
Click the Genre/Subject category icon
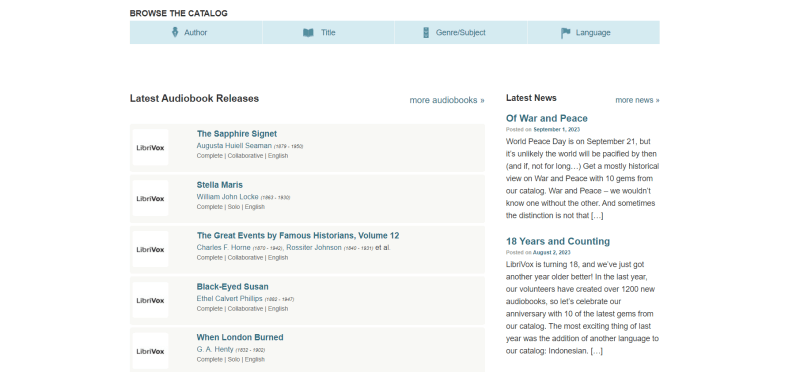tap(426, 33)
